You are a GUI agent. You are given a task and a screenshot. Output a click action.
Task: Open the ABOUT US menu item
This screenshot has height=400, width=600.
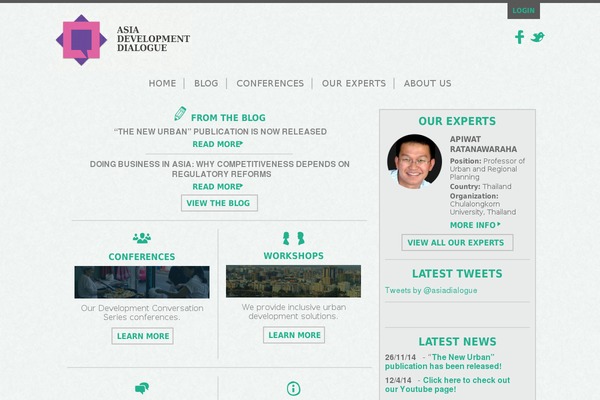point(427,83)
